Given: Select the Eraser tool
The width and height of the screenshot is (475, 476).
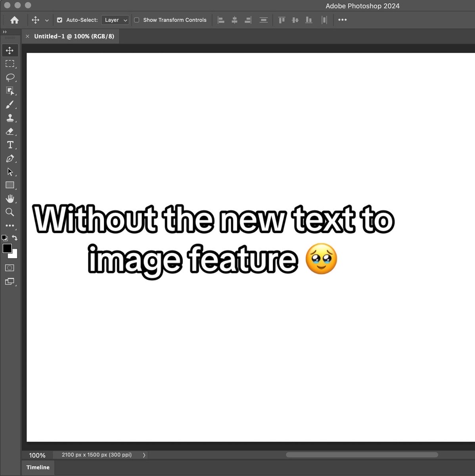Looking at the screenshot, I should coord(10,131).
